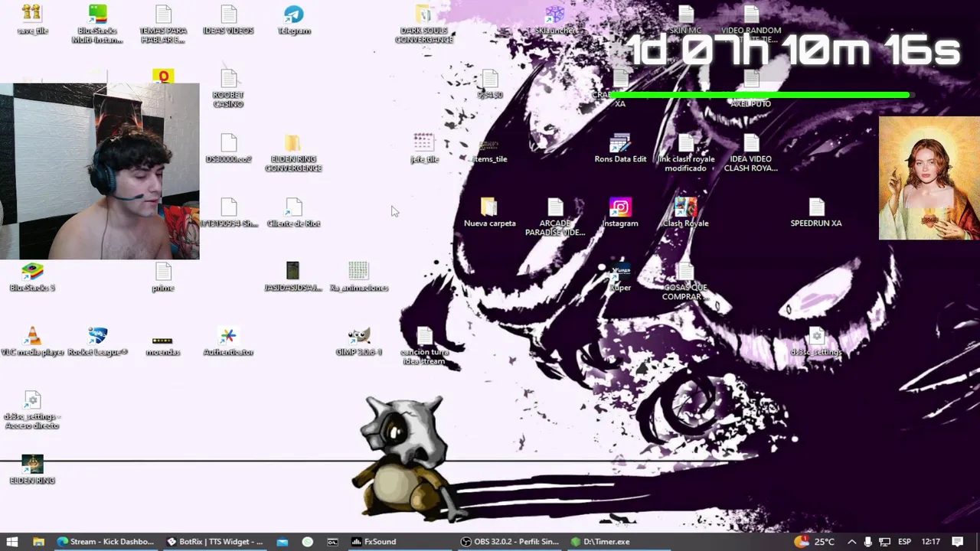This screenshot has height=551, width=980.
Task: Launch the Clash Royale shortcut
Action: pos(685,213)
